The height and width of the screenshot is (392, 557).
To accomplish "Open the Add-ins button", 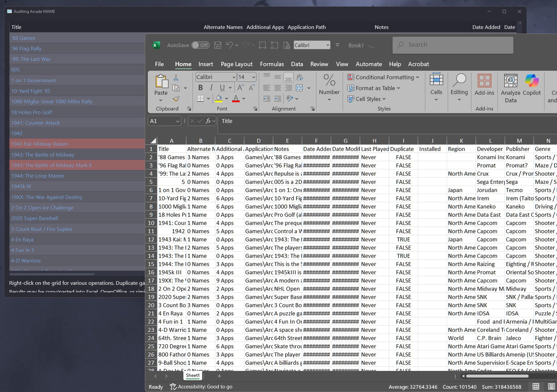I will [x=484, y=85].
